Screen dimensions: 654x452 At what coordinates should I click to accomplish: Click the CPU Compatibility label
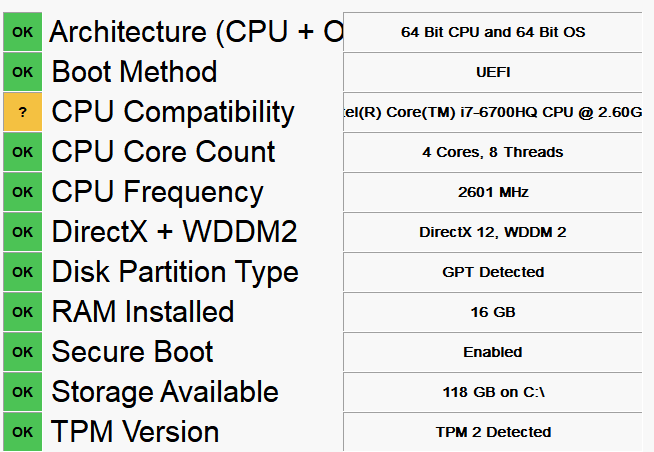pyautogui.click(x=173, y=113)
